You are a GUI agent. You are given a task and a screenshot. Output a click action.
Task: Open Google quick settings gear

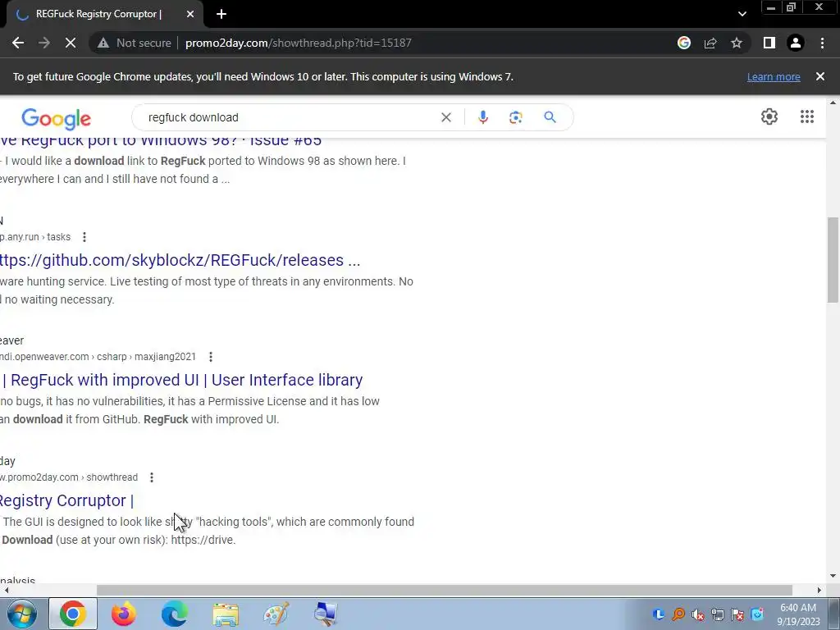coord(769,116)
